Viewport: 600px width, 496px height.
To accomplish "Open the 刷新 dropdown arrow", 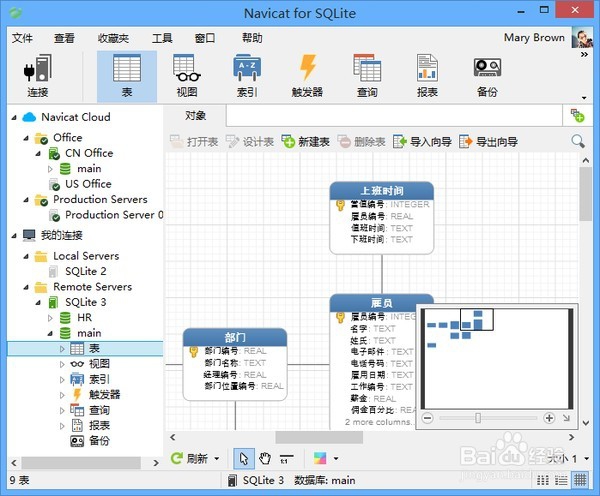I will pos(217,458).
